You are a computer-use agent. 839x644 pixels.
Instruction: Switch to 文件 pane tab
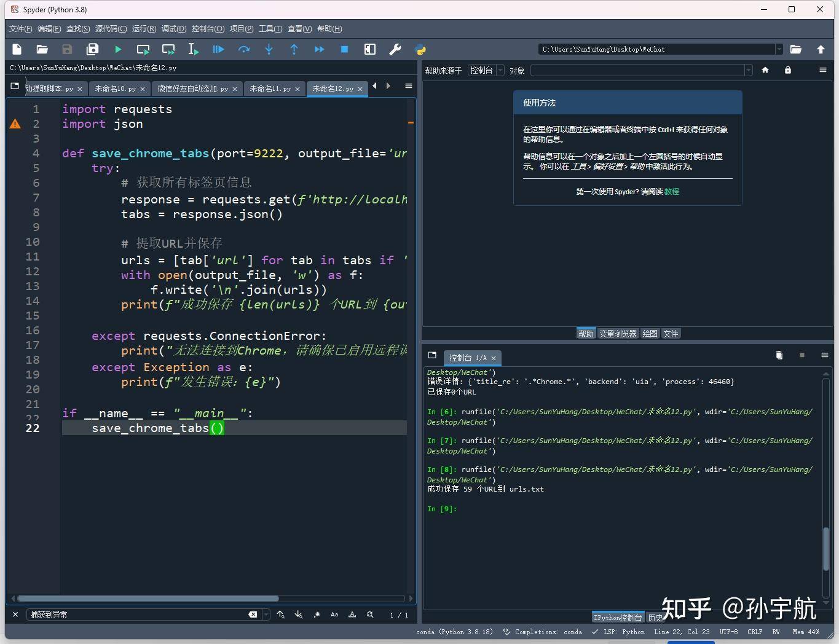(x=671, y=334)
